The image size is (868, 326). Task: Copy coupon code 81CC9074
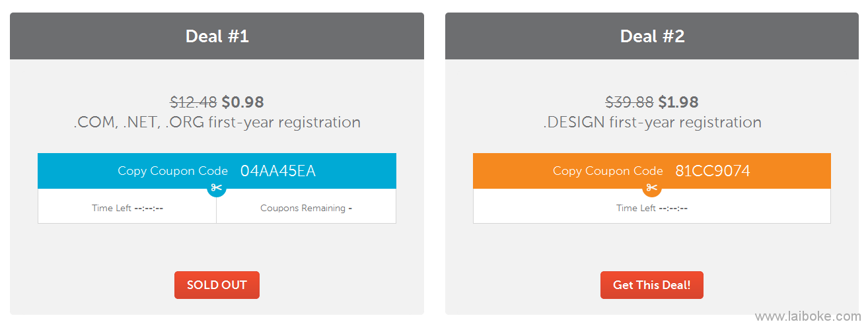[x=713, y=171]
